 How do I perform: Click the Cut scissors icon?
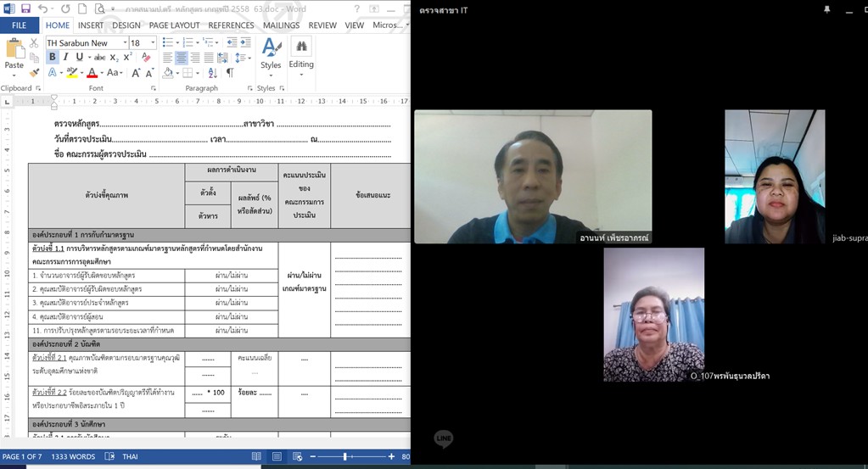click(x=34, y=42)
